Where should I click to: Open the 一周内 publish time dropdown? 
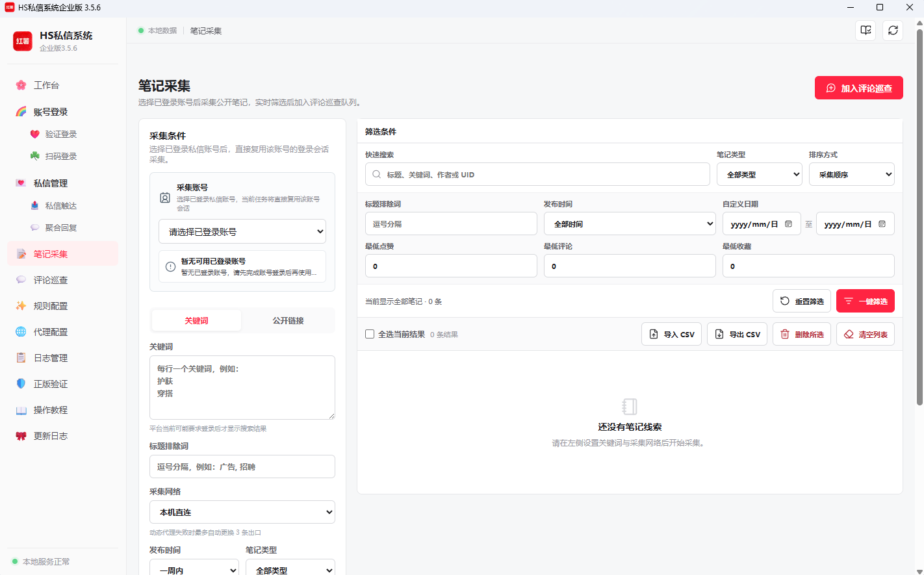[194, 567]
